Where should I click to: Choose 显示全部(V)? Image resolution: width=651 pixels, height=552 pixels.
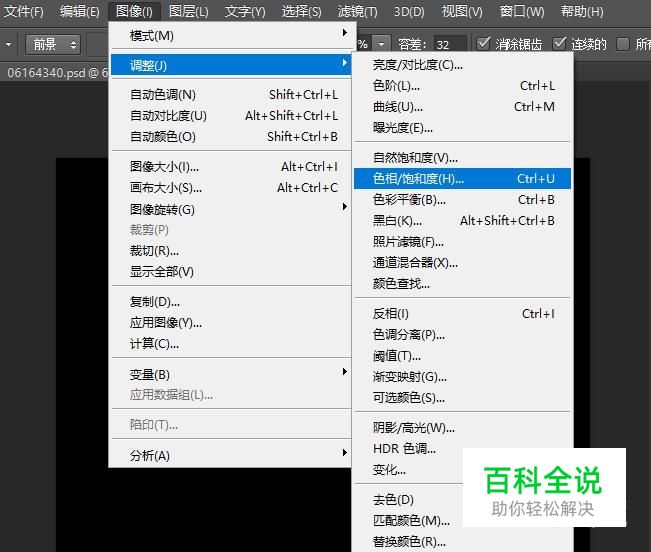point(231,272)
